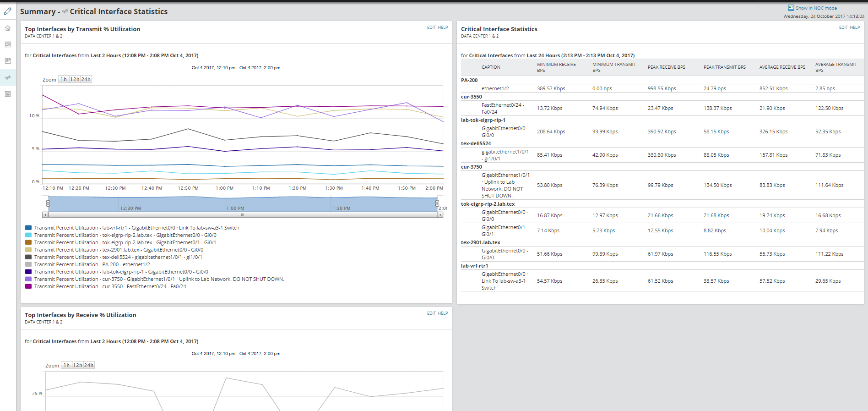
Task: Toggle tex-2901.lab.tex legend entry
Action: (x=114, y=250)
